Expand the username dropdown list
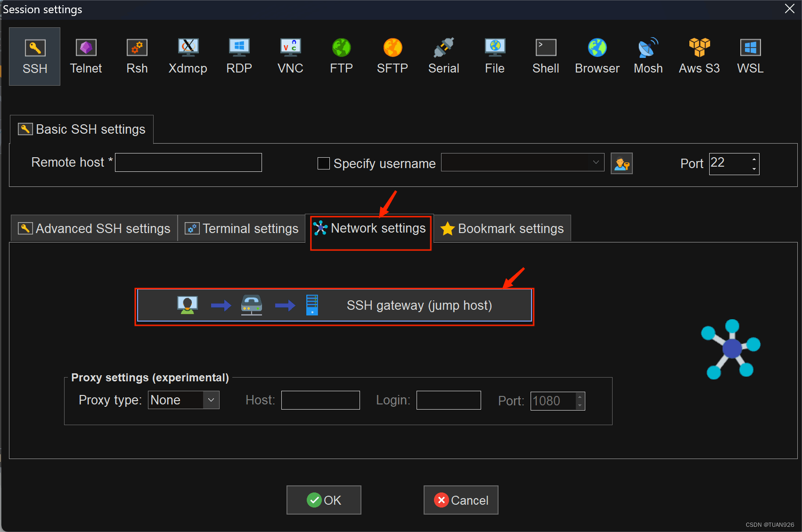 [x=596, y=162]
